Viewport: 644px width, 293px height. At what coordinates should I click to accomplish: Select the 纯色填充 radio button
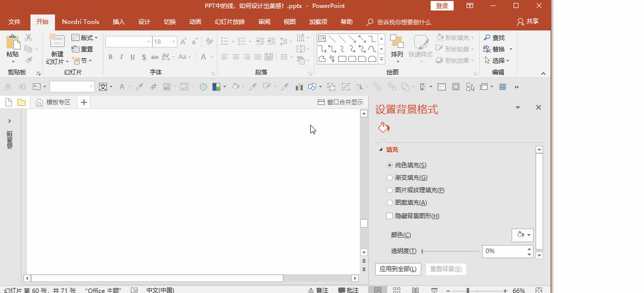(390, 165)
